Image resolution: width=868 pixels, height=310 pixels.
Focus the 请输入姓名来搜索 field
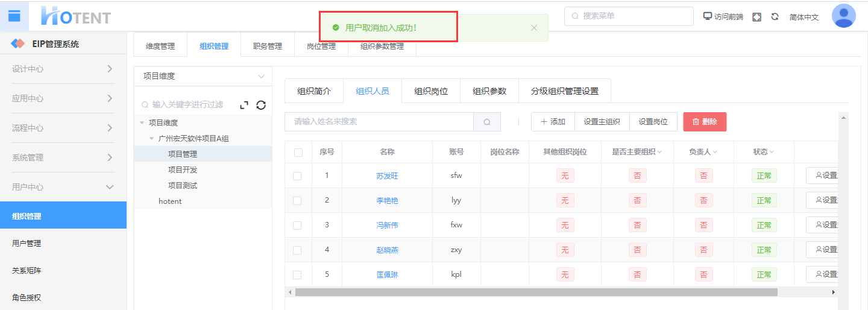[x=379, y=122]
